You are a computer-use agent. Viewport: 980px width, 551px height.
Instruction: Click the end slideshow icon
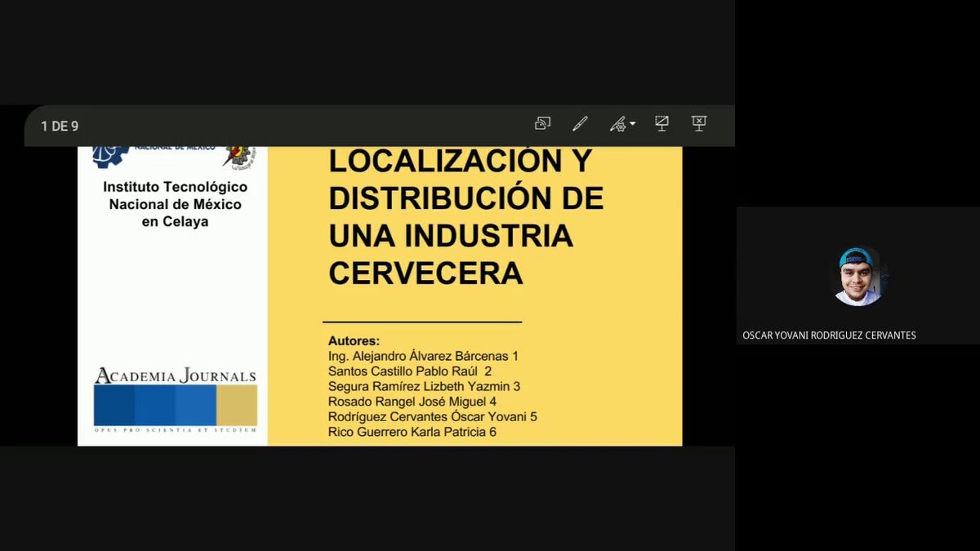[699, 123]
